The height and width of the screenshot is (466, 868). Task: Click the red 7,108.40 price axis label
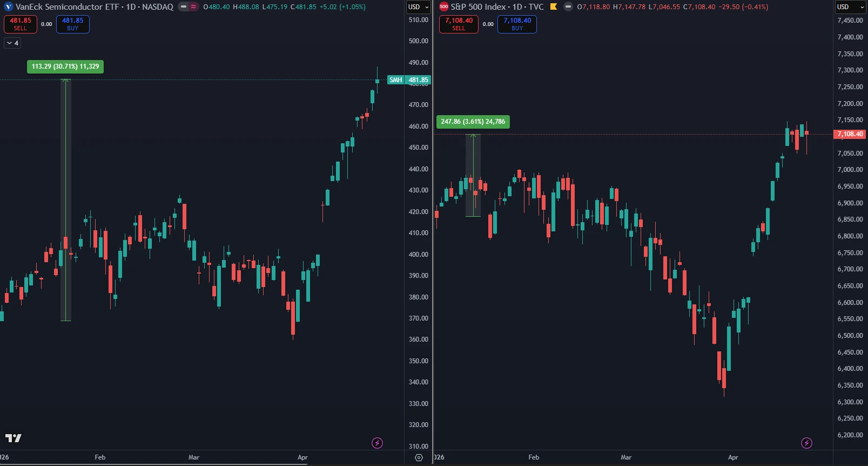click(x=850, y=134)
